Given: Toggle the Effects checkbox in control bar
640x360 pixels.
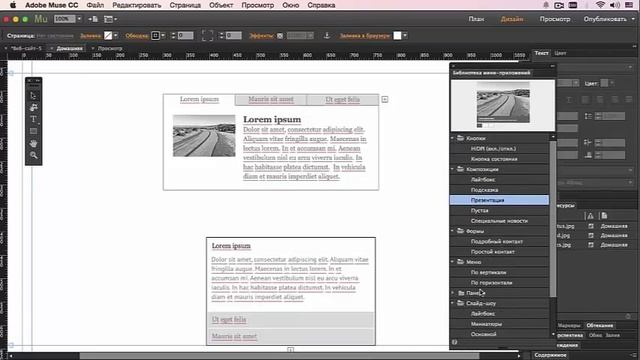Looking at the screenshot, I should (280, 36).
